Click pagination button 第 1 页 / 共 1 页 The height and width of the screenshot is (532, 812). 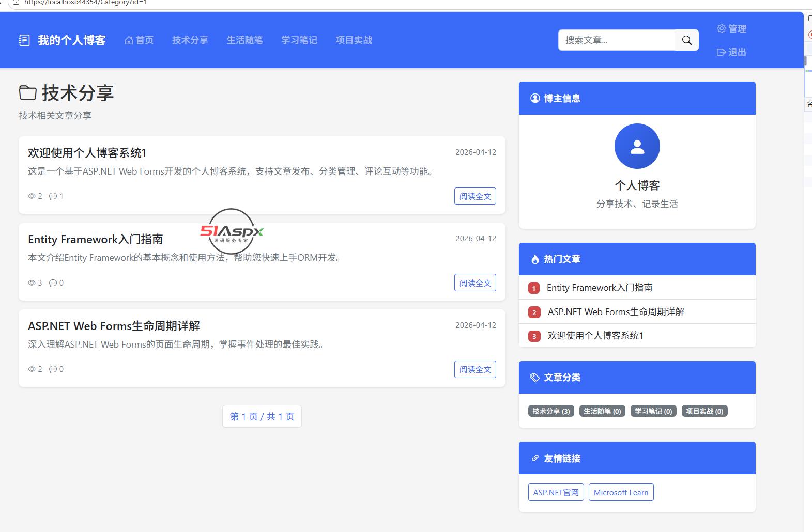[262, 416]
